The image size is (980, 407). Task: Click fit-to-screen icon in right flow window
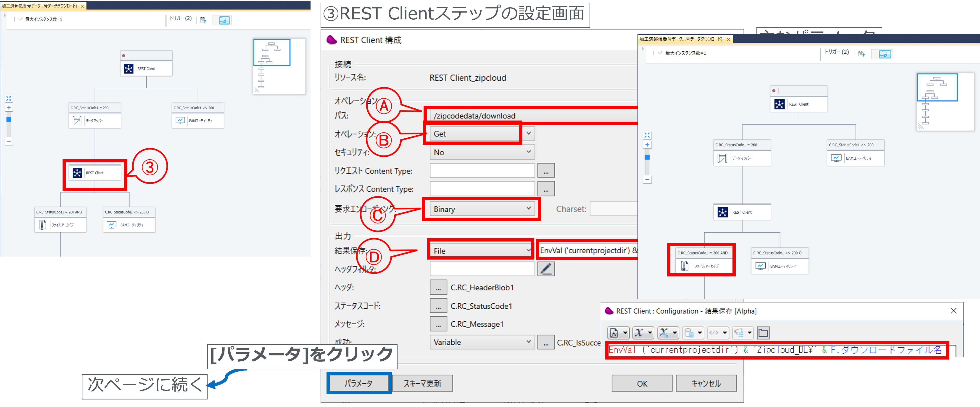point(647,135)
